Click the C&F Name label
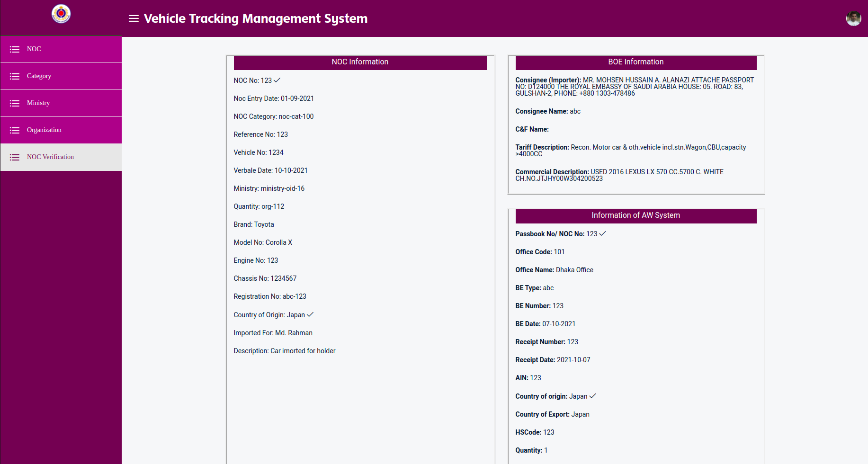This screenshot has height=464, width=868. [532, 129]
